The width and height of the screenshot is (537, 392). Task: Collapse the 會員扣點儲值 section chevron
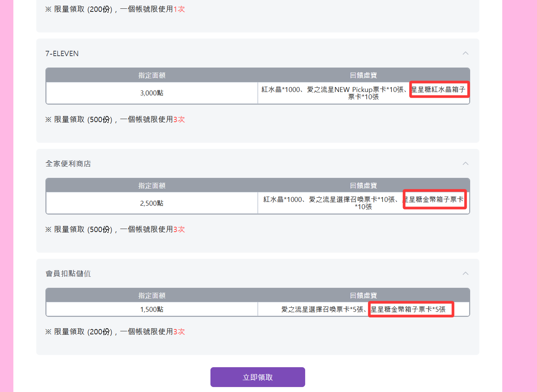pos(465,274)
